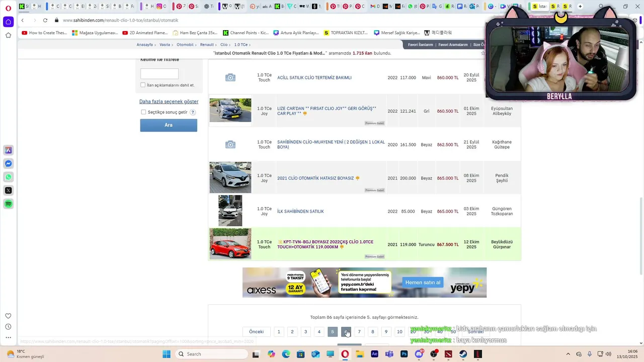Click thumbnail of LIZE CAR'DAN grey Clio

pyautogui.click(x=230, y=110)
